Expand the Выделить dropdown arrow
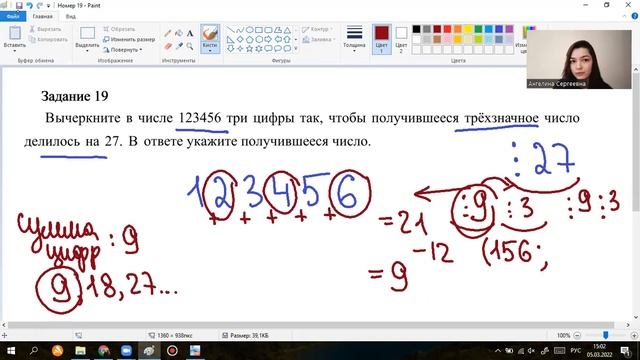This screenshot has height=360, width=640. [87, 51]
